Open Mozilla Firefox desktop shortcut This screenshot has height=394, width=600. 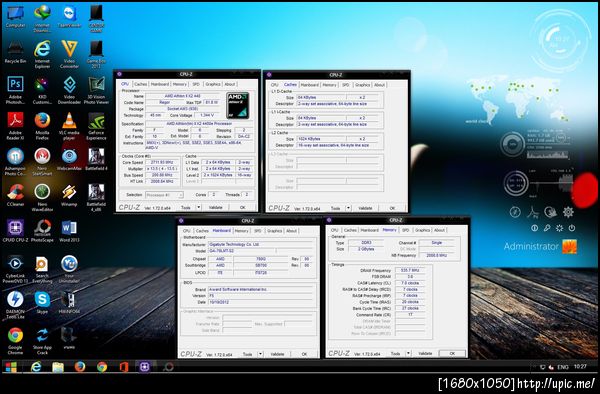point(42,126)
